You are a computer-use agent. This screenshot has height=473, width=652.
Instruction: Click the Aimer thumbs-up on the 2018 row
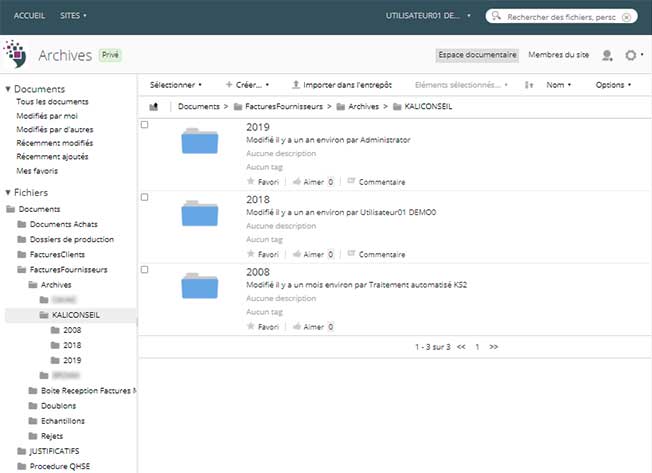pos(296,254)
